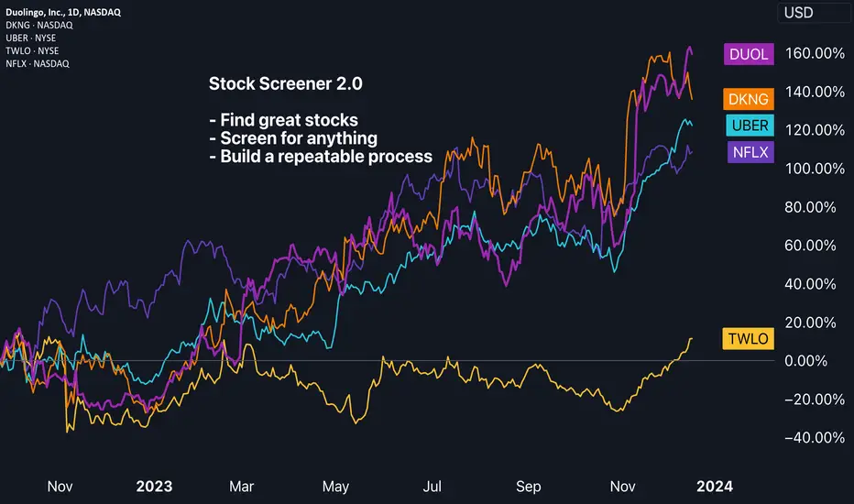Click the 0.00% baseline scale label
Image resolution: width=854 pixels, height=504 pixels.
tap(805, 361)
